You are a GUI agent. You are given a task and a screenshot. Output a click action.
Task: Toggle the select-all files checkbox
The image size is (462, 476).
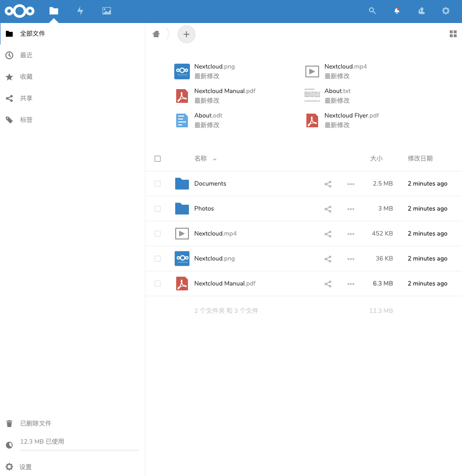158,159
